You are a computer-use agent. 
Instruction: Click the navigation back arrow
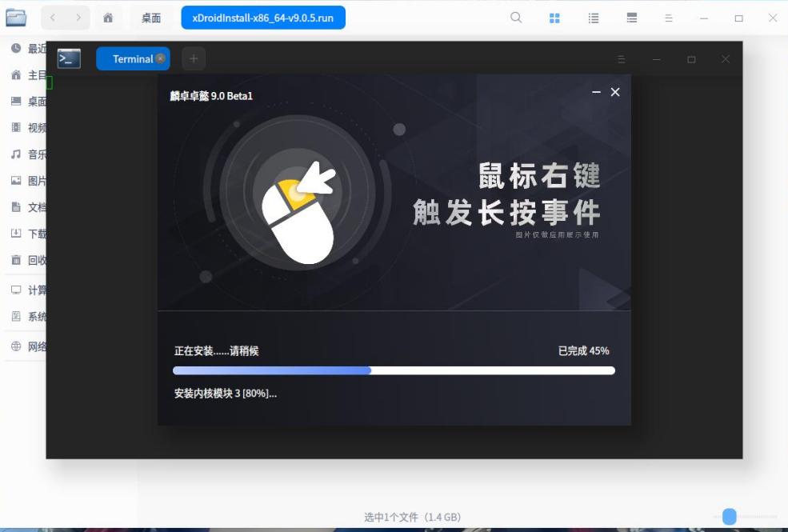click(x=54, y=17)
